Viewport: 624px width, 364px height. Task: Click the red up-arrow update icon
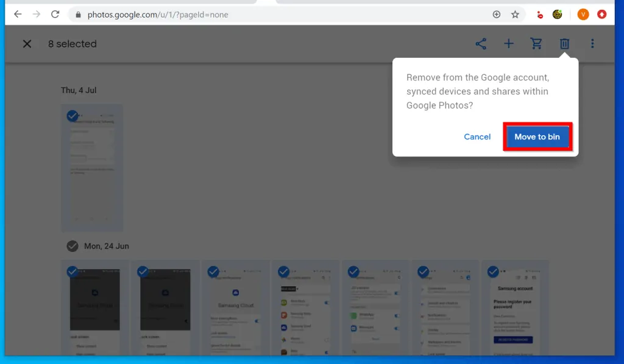click(x=602, y=14)
